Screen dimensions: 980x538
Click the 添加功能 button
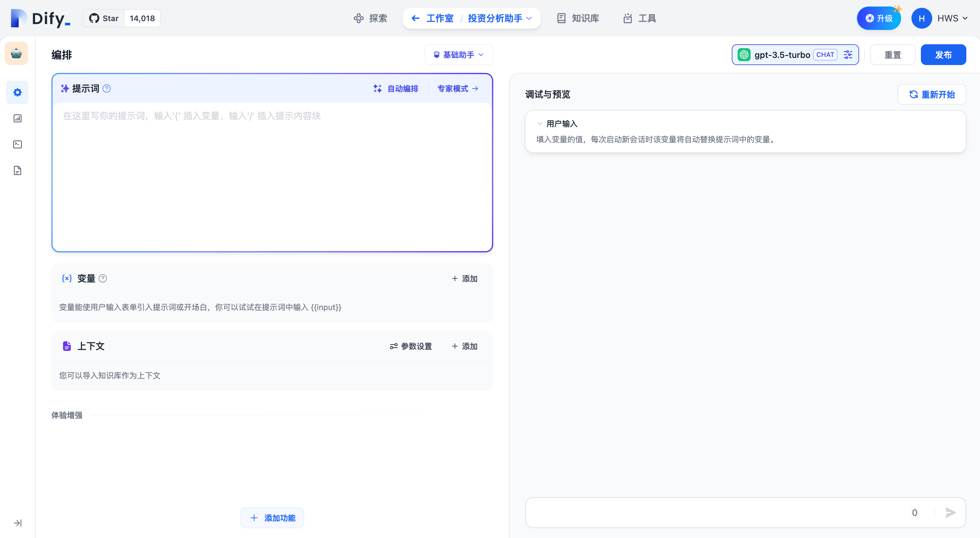pyautogui.click(x=272, y=518)
